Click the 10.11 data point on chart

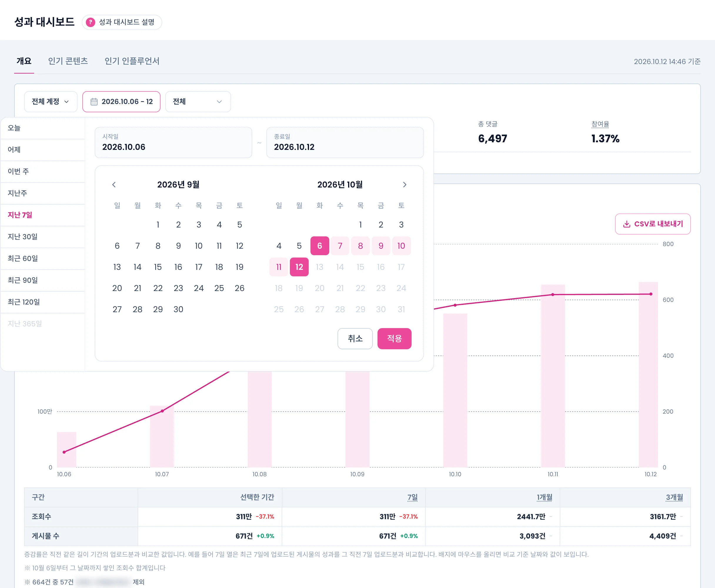553,295
